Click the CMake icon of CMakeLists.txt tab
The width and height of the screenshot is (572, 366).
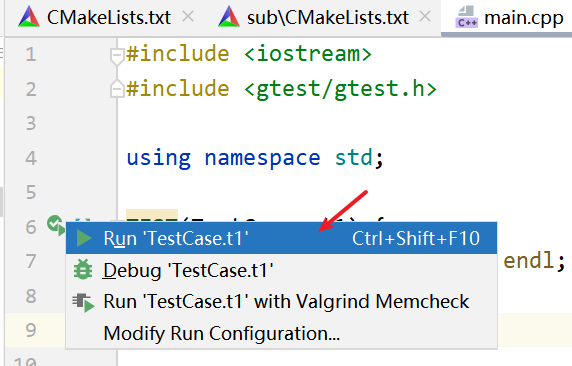[x=29, y=17]
